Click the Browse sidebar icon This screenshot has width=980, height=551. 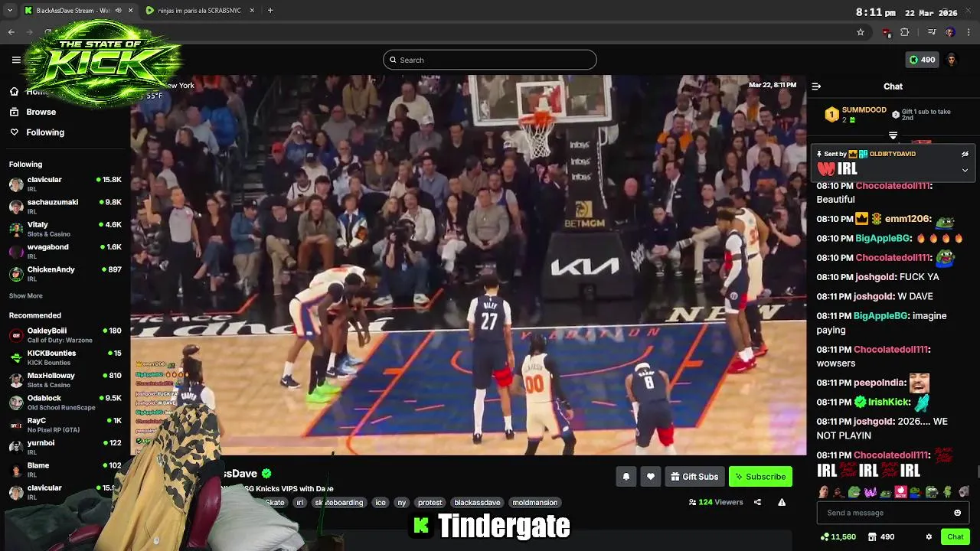[x=14, y=112]
